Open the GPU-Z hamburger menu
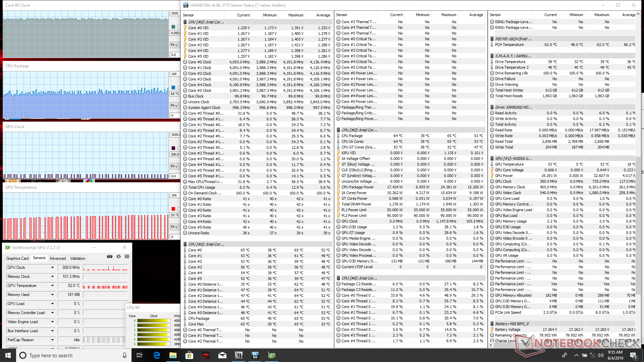The image size is (644, 362). [x=127, y=256]
